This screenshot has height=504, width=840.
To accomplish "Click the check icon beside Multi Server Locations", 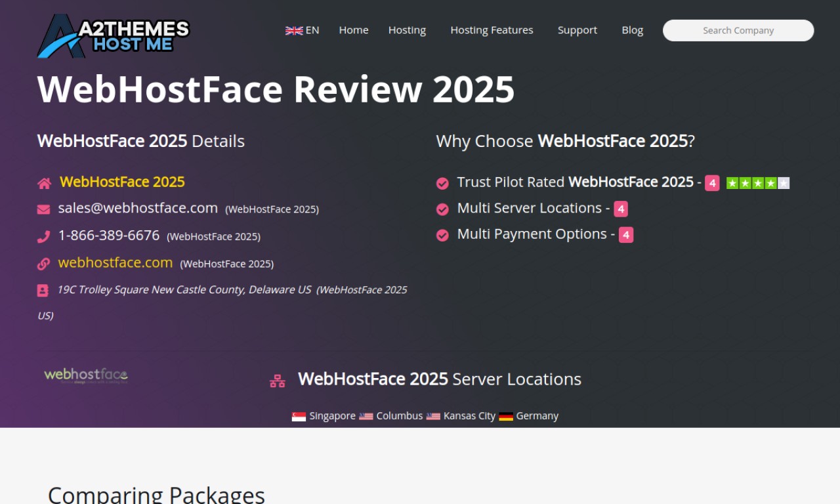I will 442,209.
